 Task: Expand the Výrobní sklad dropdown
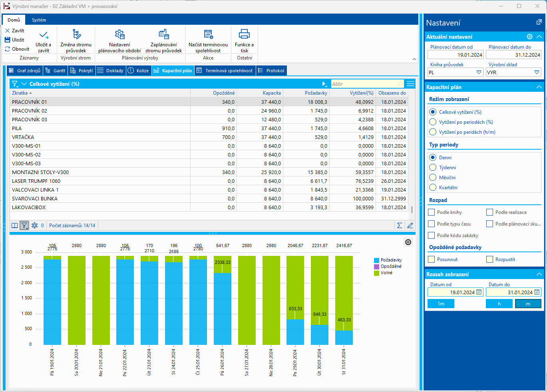pyautogui.click(x=537, y=72)
